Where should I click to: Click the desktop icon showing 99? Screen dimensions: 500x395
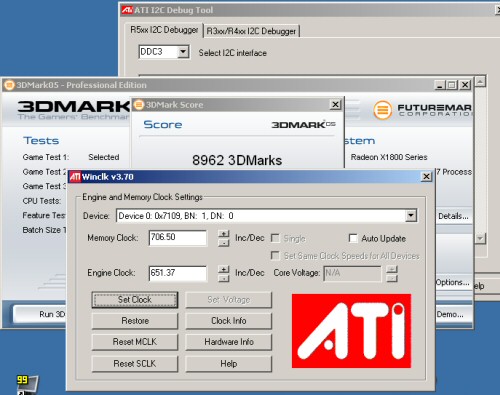pos(27,384)
